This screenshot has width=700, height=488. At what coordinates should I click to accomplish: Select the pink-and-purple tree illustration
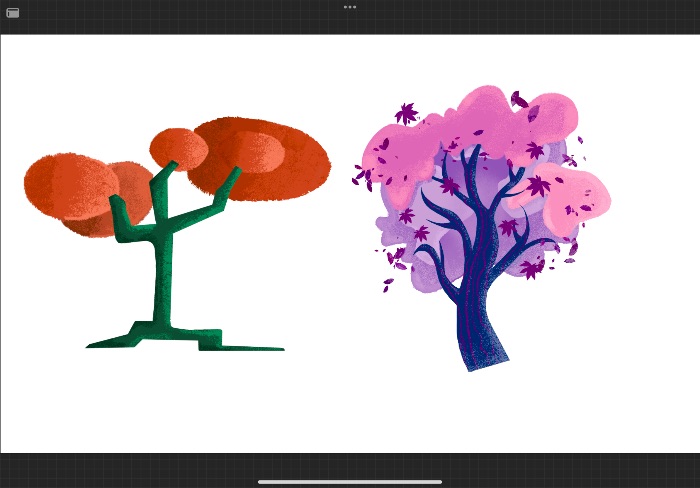click(x=481, y=228)
